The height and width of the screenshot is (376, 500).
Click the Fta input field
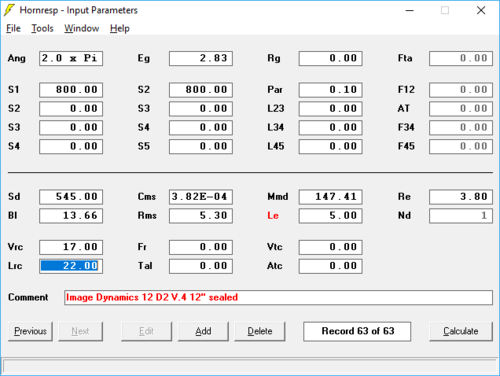(x=461, y=58)
